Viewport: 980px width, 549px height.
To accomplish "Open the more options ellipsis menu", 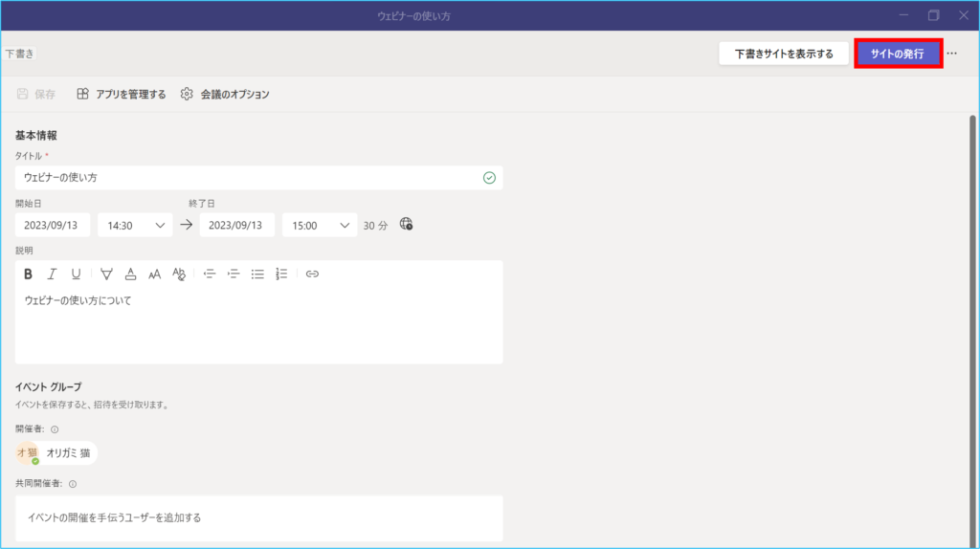I will [951, 54].
